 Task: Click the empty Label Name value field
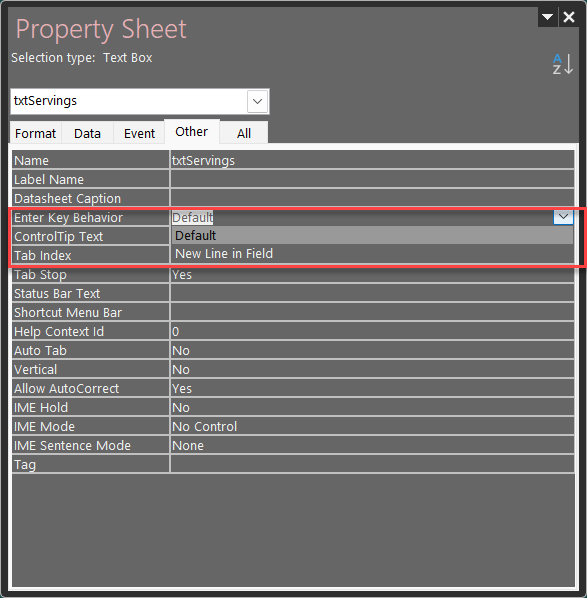tap(372, 179)
